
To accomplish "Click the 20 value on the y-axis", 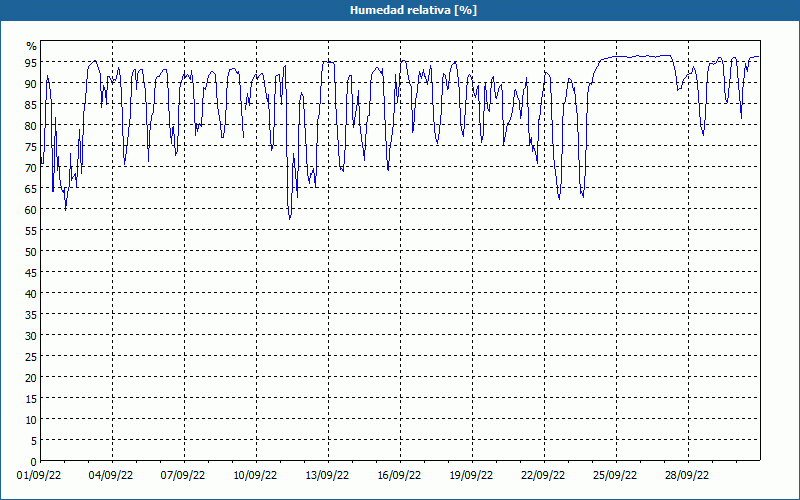I will click(x=31, y=378).
